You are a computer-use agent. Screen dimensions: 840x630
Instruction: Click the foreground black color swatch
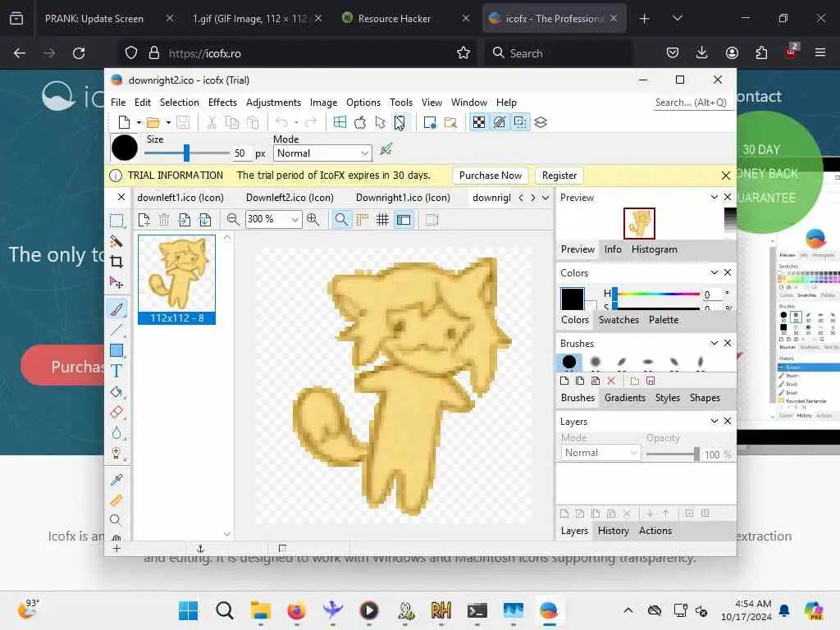click(572, 299)
